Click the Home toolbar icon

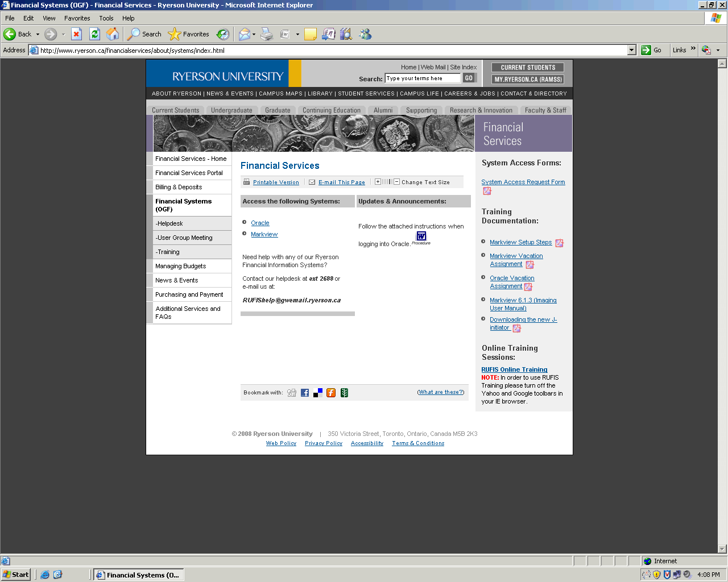[x=113, y=34]
